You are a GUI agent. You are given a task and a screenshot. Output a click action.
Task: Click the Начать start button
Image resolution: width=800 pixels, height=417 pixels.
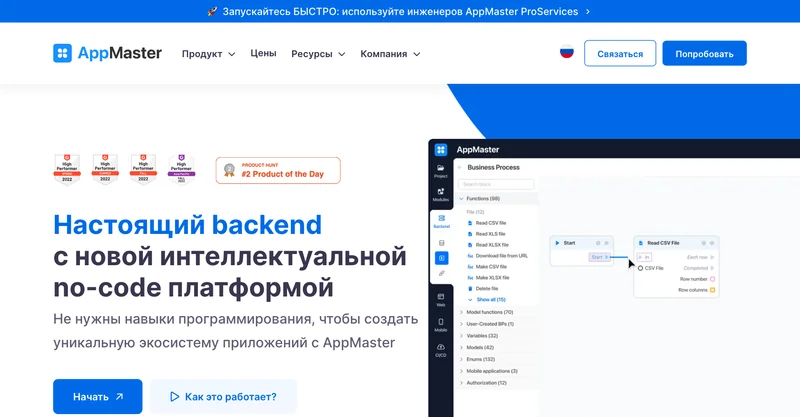pos(97,397)
